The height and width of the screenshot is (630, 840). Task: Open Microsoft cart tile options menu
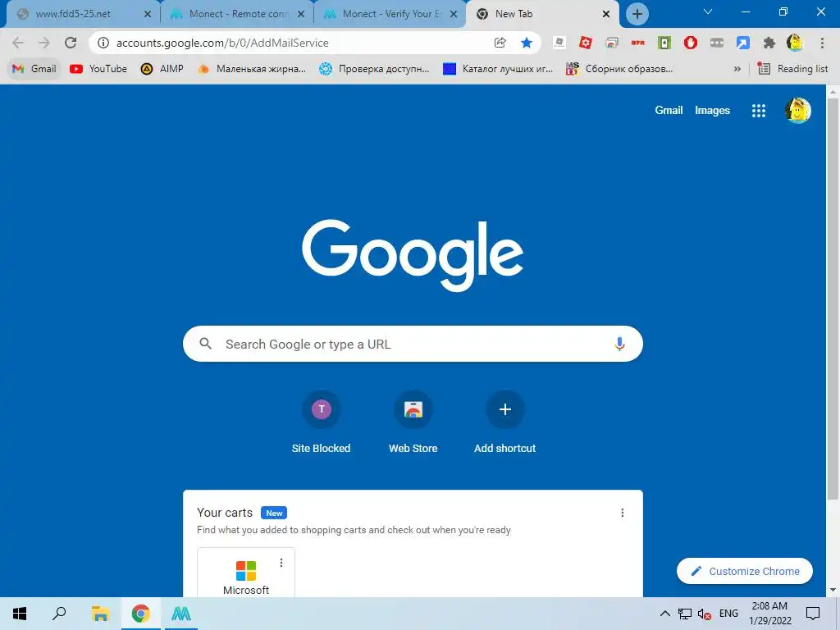(281, 563)
